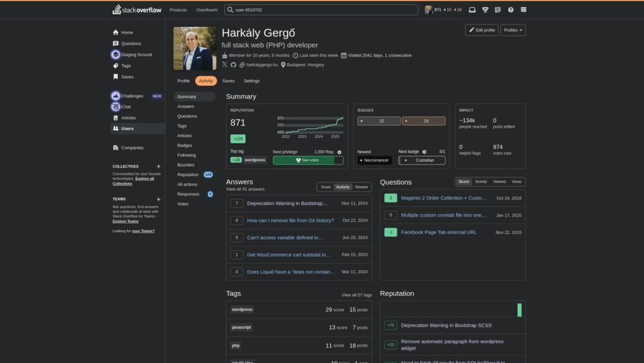
Task: Click the Edit profile button
Action: click(481, 30)
